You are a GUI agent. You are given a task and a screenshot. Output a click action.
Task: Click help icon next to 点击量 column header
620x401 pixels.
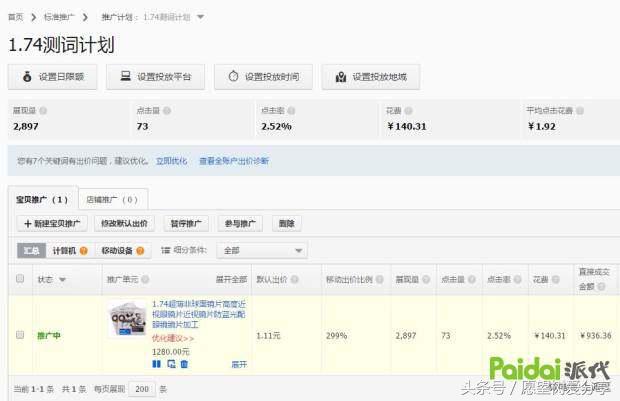pos(471,279)
